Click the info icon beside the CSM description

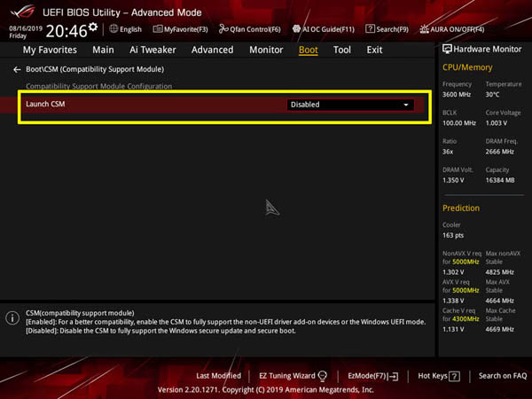point(12,318)
